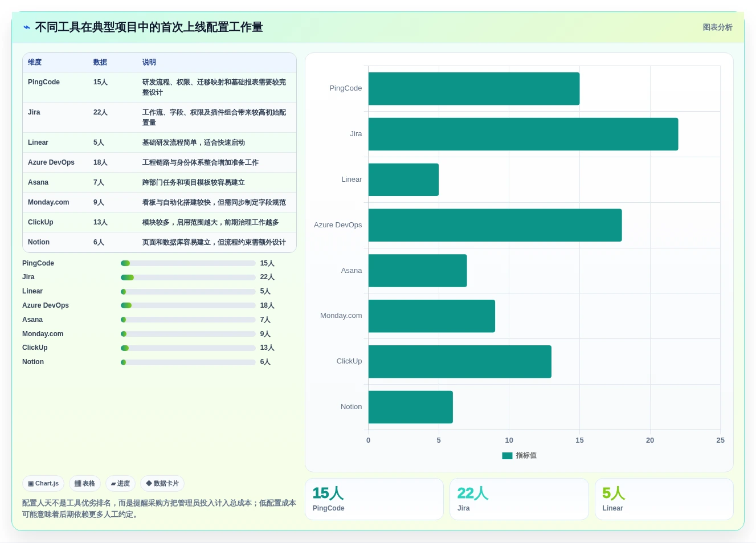Click the 数据卡片 tag chip
756x543 pixels.
[x=162, y=484]
